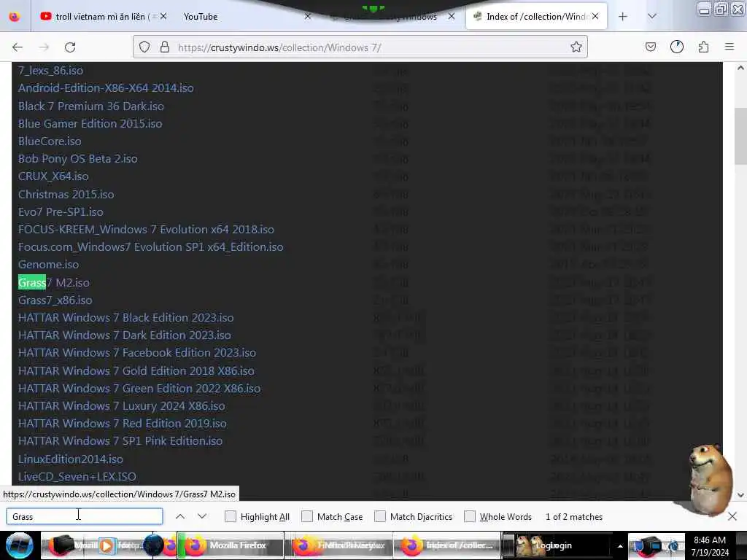The width and height of the screenshot is (747, 560).
Task: Open a new tab with plus
Action: pos(623,17)
